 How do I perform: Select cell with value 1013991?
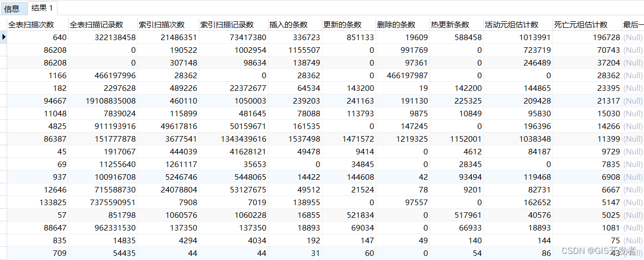(518, 38)
